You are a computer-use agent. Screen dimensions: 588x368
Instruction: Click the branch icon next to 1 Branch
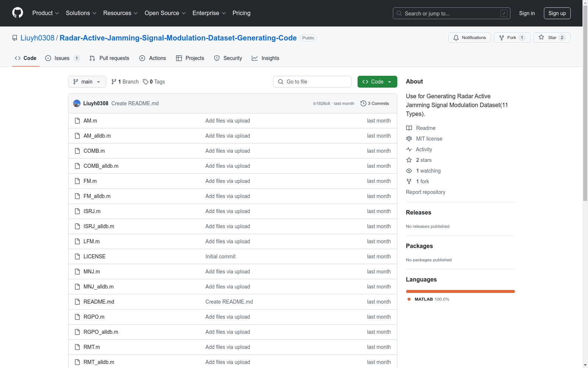click(114, 82)
